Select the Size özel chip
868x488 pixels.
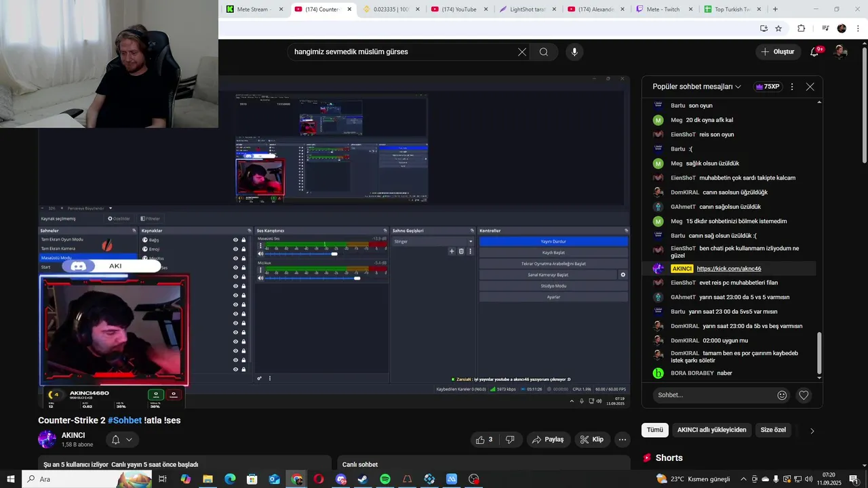click(x=773, y=430)
